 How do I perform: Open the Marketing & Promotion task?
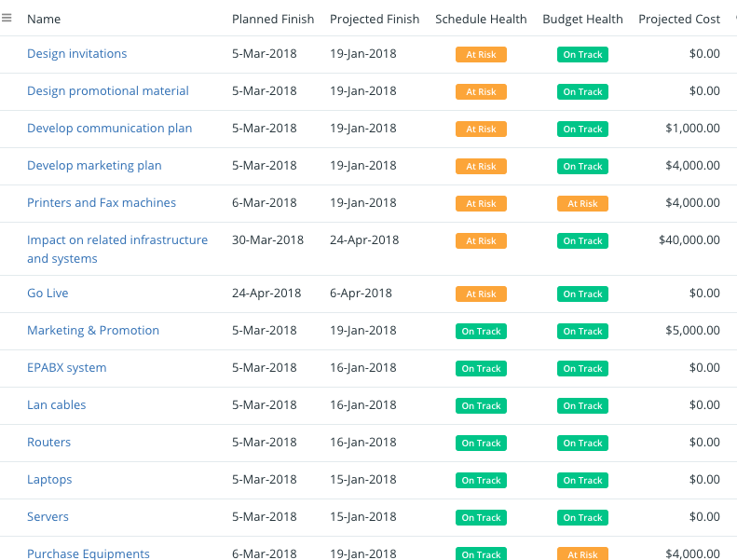93,330
